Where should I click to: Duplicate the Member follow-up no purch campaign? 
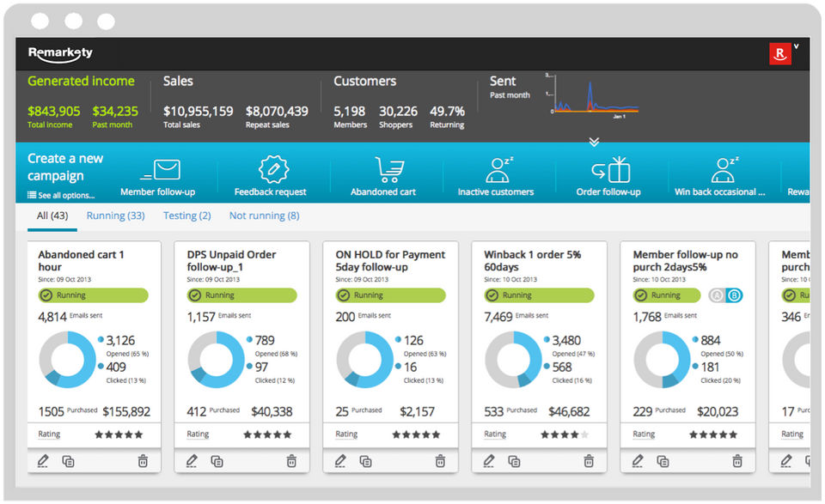(663, 461)
